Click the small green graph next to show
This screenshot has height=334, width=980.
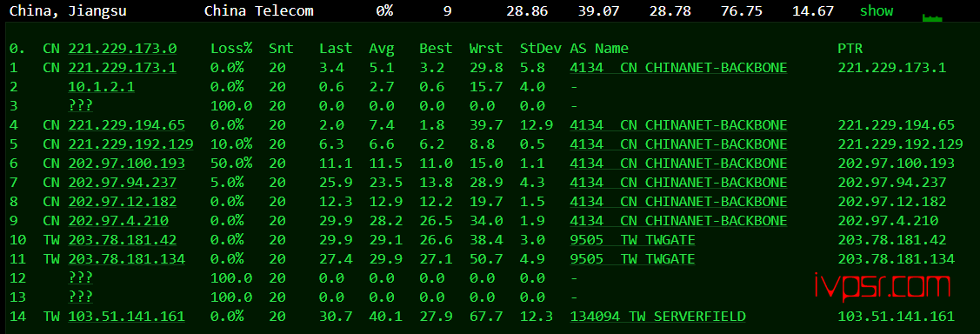pyautogui.click(x=932, y=18)
